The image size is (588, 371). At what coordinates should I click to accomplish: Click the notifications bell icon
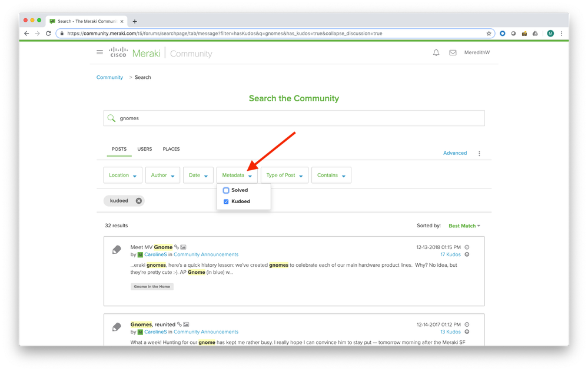pos(436,52)
